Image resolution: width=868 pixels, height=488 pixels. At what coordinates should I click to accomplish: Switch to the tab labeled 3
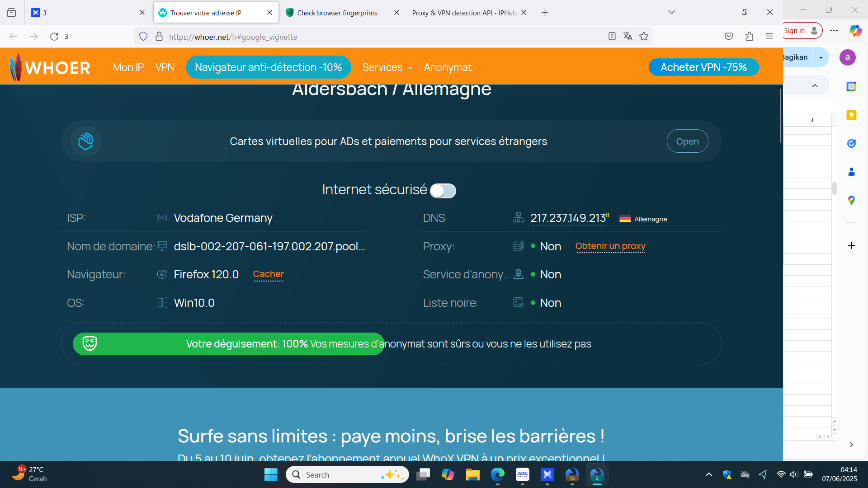point(88,13)
